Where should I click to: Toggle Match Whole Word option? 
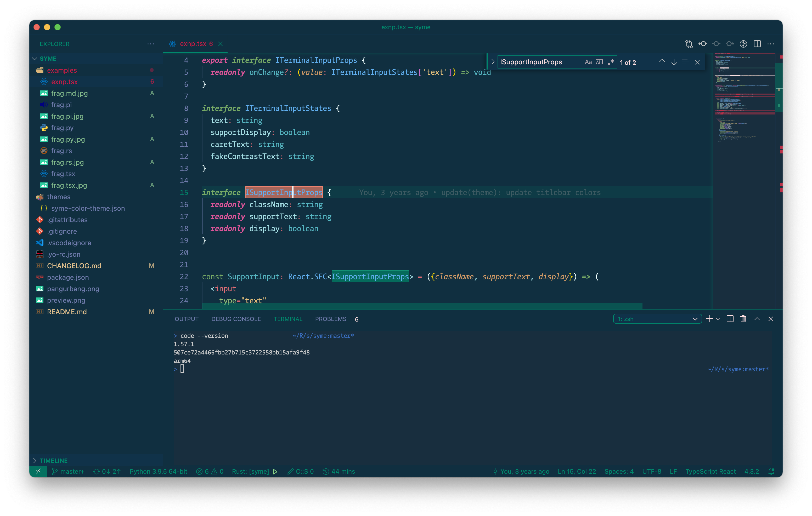(x=599, y=62)
